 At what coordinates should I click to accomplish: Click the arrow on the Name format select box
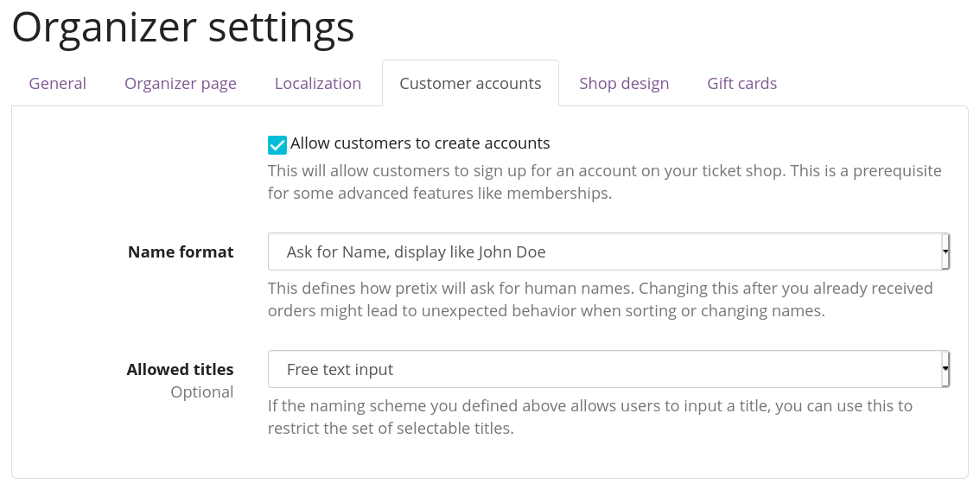(x=945, y=251)
